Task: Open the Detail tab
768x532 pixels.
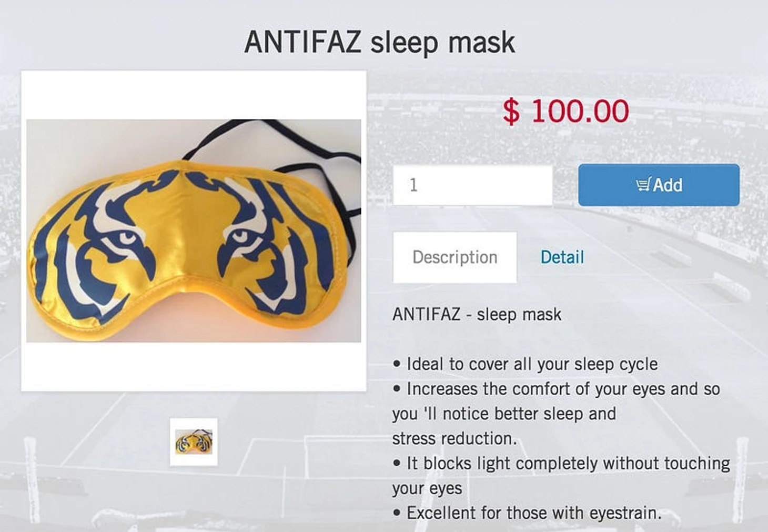Action: (562, 257)
